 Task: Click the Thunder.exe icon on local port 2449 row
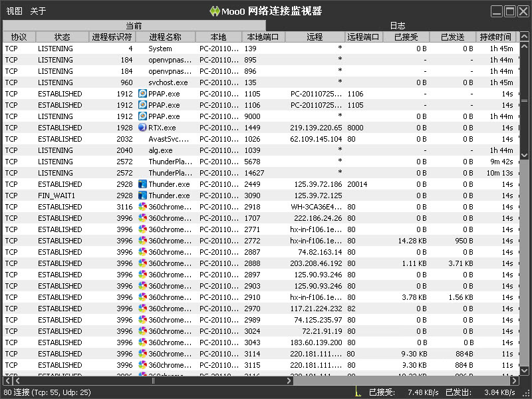[x=142, y=184]
